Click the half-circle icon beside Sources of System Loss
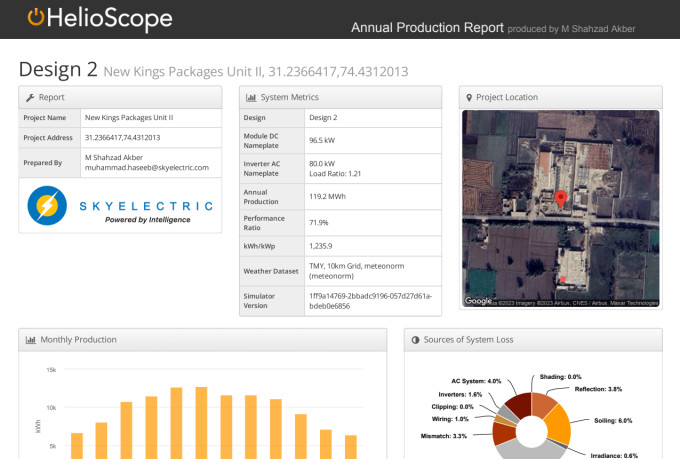 click(415, 340)
